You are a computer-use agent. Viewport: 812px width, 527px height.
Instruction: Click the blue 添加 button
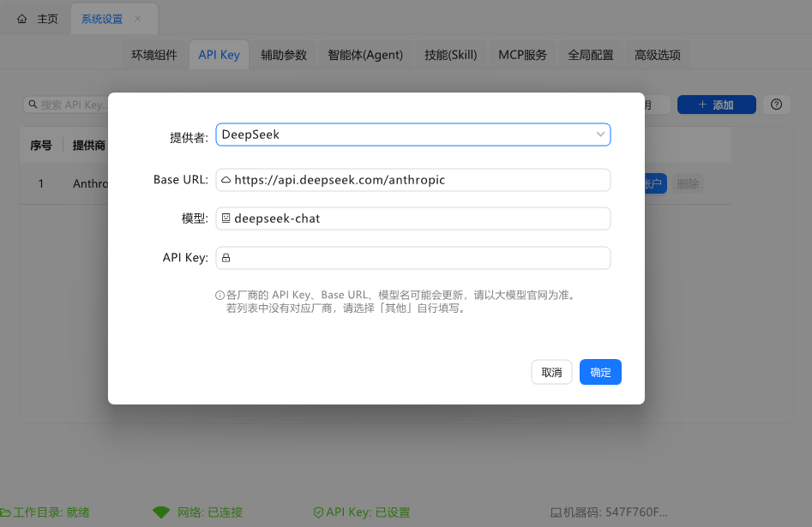(x=716, y=105)
